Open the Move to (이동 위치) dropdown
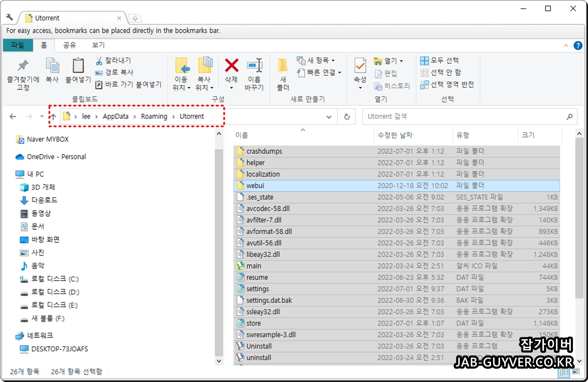 tap(181, 84)
